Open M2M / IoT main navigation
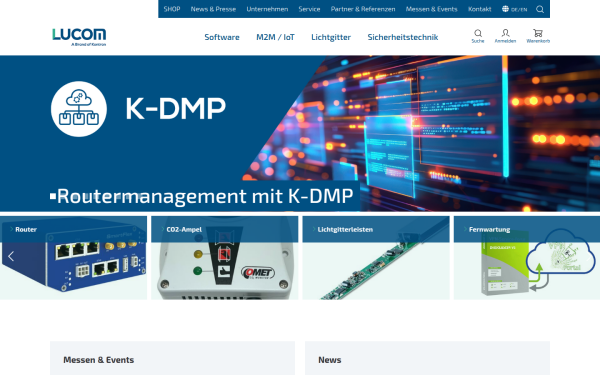600x375 pixels. point(276,37)
